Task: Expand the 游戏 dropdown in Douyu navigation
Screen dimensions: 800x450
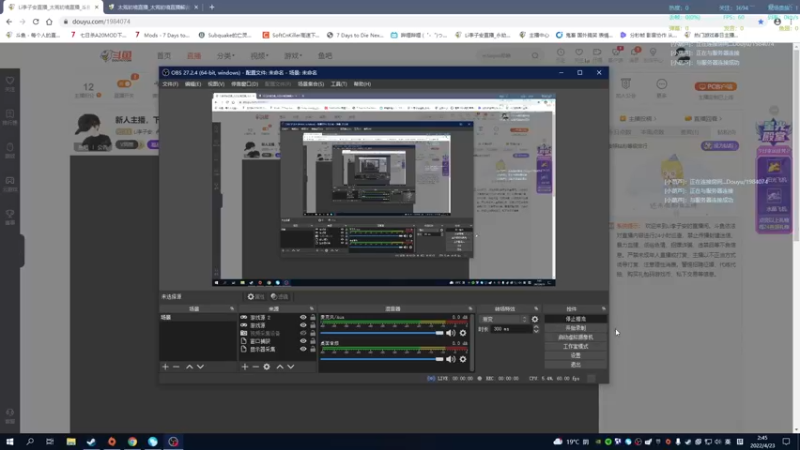Action: tap(293, 56)
